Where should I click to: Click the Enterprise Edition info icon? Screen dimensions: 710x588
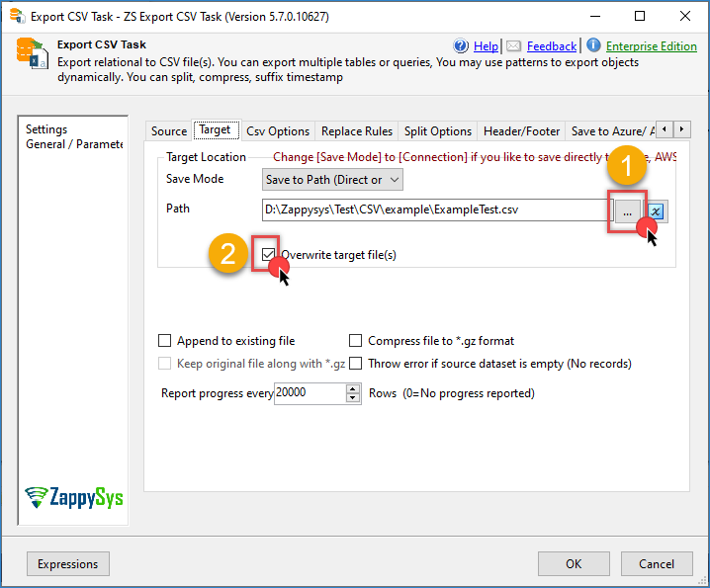[x=593, y=45]
